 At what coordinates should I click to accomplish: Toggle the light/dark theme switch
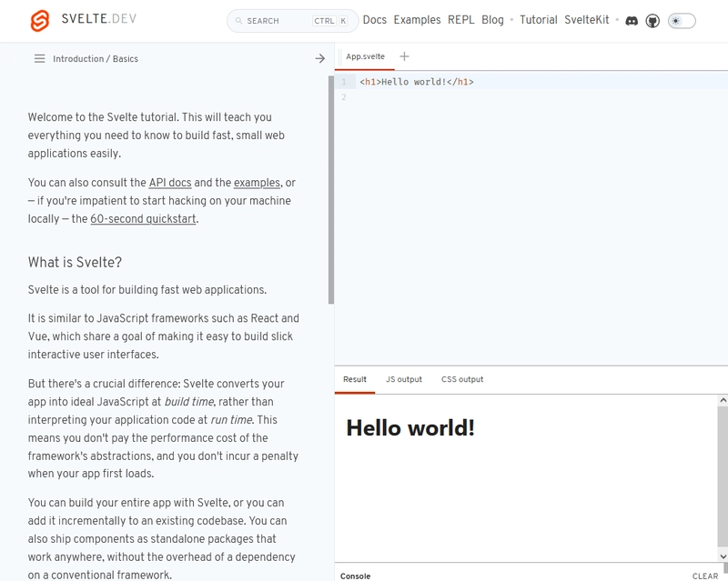[682, 20]
